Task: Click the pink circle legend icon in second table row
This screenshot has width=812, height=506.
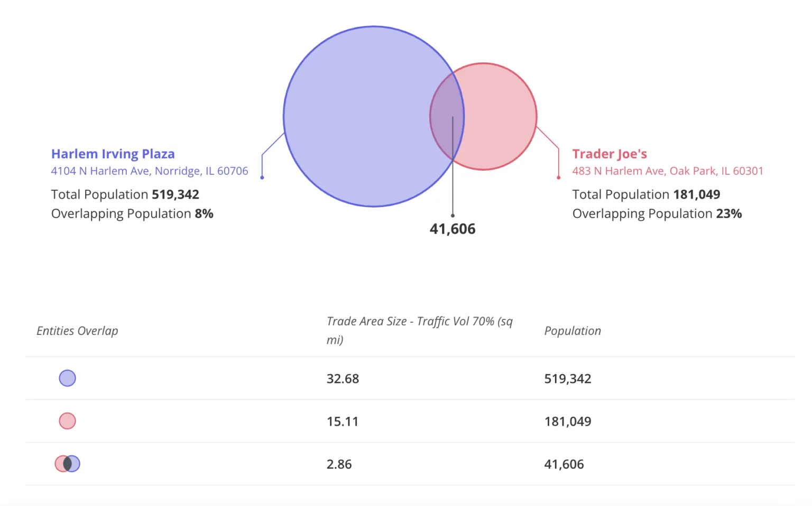Action: 67,420
